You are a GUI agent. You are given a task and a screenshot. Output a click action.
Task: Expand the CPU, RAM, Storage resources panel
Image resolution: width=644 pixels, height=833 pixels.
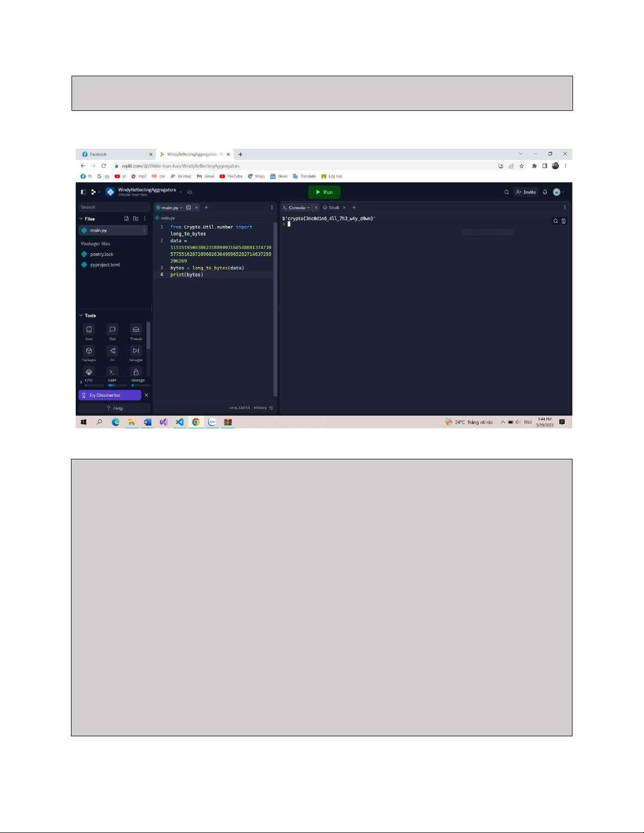pos(80,382)
